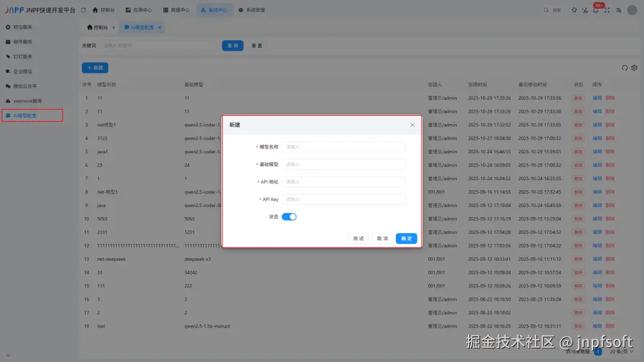Refresh the model list via reload icon

tap(624, 68)
